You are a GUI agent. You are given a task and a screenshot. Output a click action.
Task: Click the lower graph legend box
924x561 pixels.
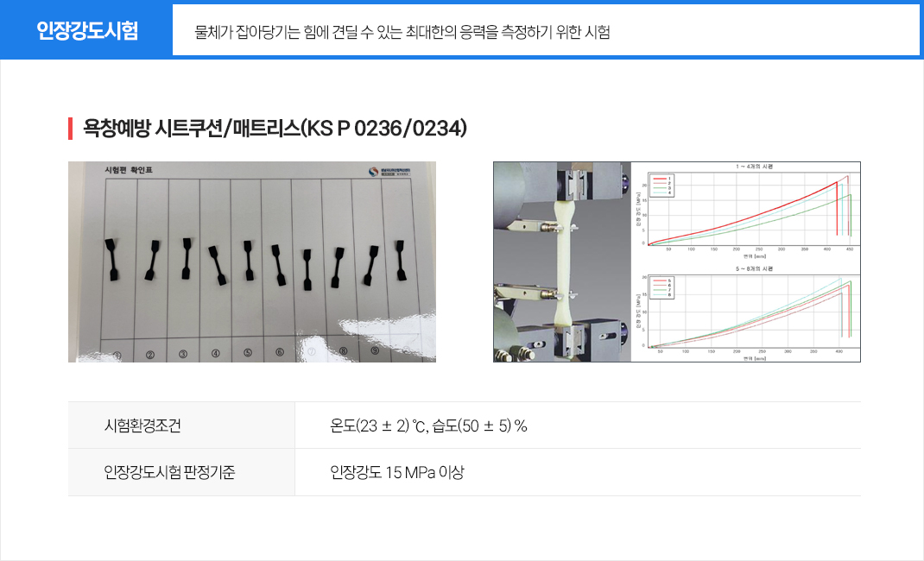coord(661,288)
